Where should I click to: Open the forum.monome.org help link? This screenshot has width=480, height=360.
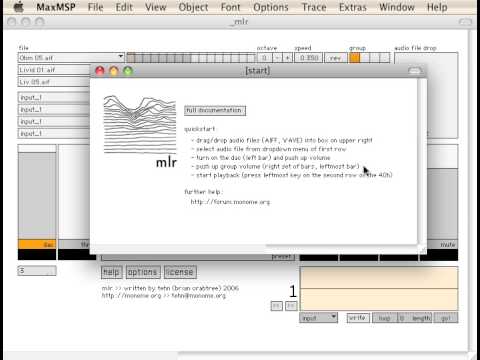[x=230, y=202]
